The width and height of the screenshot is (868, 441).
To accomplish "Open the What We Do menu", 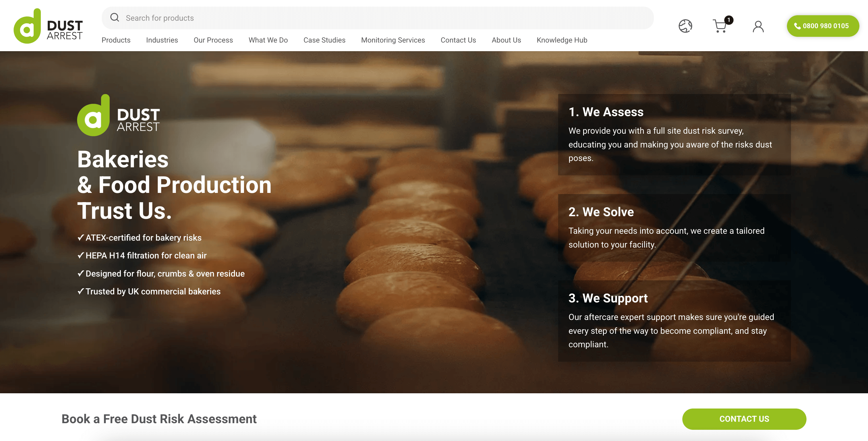I will coord(268,40).
